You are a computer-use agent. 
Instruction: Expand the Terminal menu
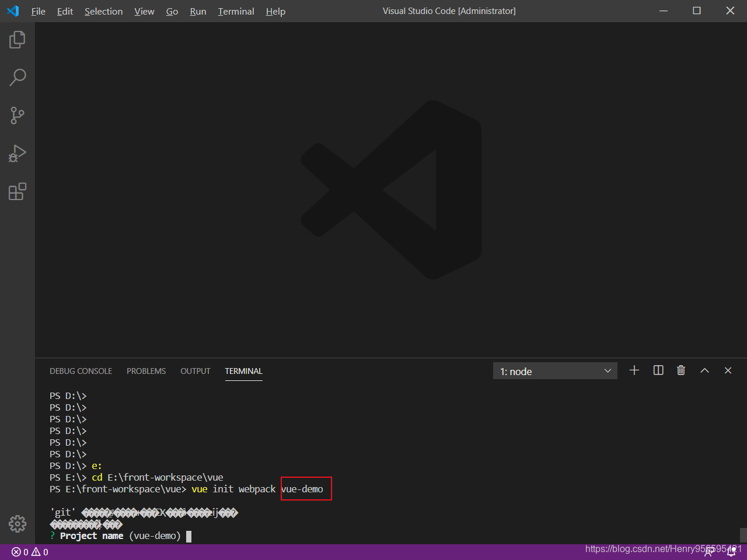click(x=236, y=11)
